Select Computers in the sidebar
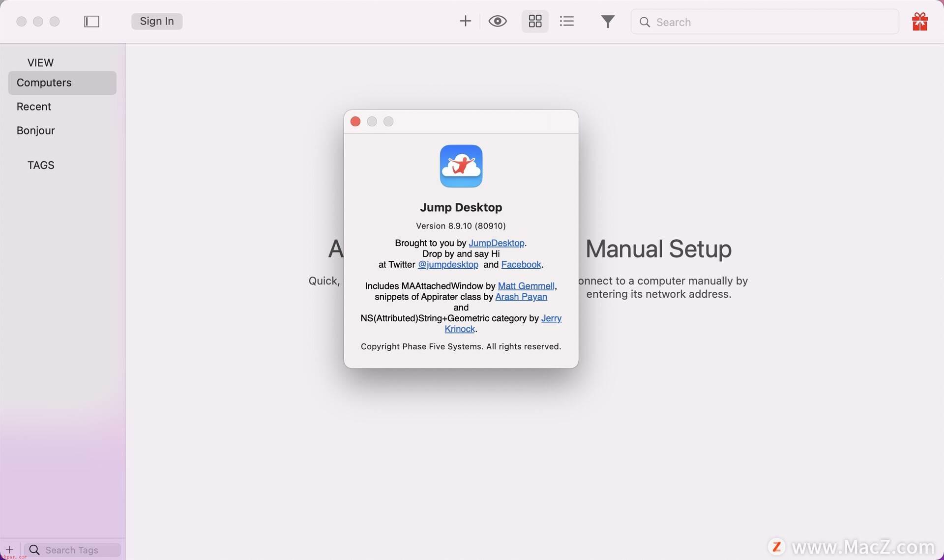 point(62,83)
